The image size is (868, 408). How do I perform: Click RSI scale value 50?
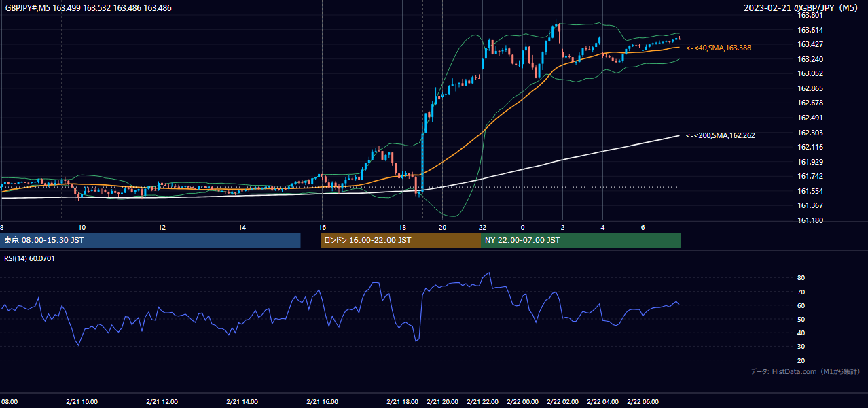coord(801,319)
